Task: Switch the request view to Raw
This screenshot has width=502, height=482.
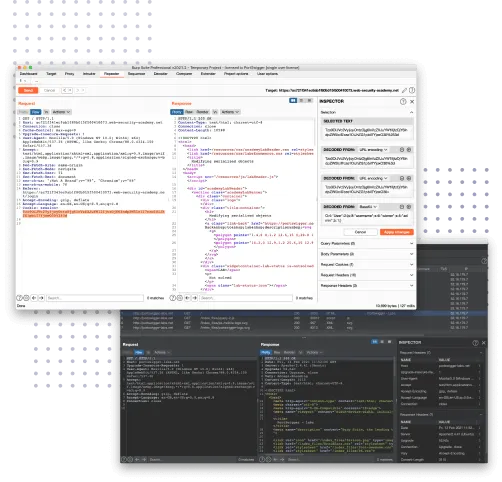Action: click(36, 112)
